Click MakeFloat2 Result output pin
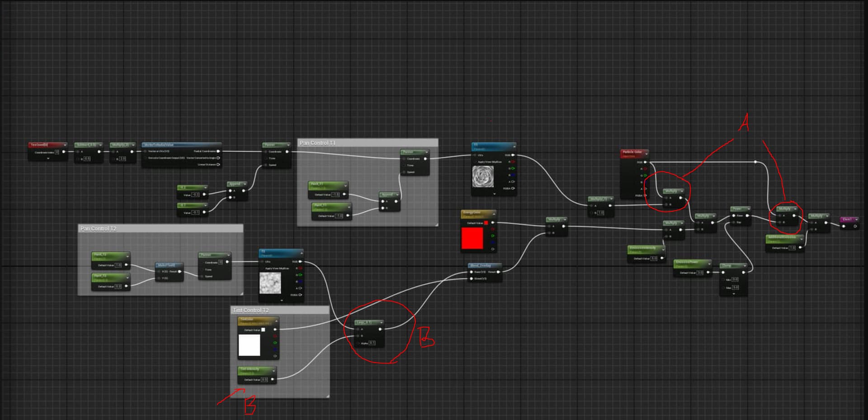The height and width of the screenshot is (420, 868). 180,272
